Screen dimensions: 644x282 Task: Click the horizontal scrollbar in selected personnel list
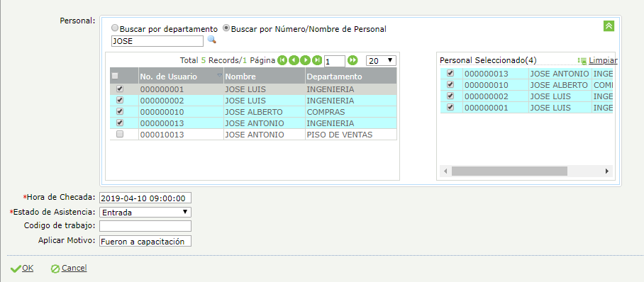click(x=509, y=171)
